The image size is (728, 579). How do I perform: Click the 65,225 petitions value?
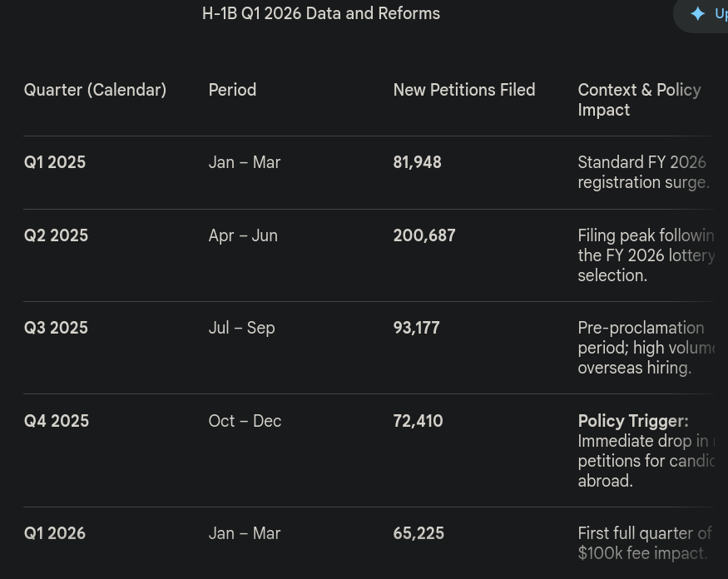(418, 534)
